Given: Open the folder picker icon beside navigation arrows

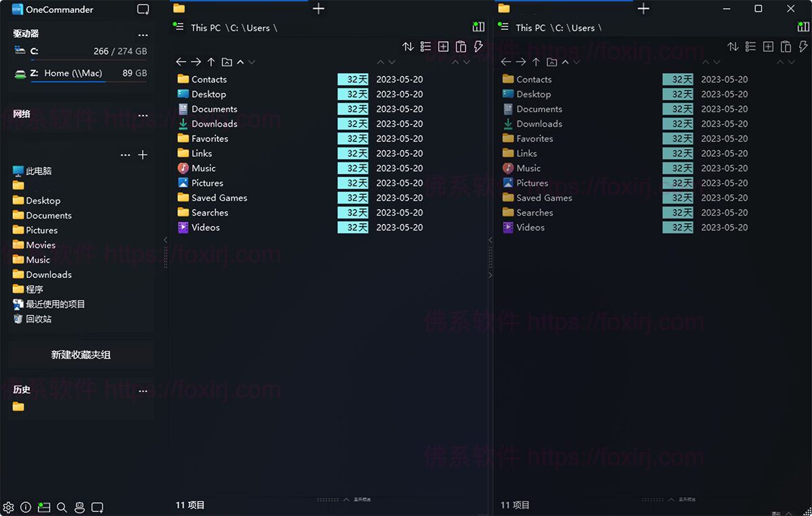Looking at the screenshot, I should click(226, 62).
